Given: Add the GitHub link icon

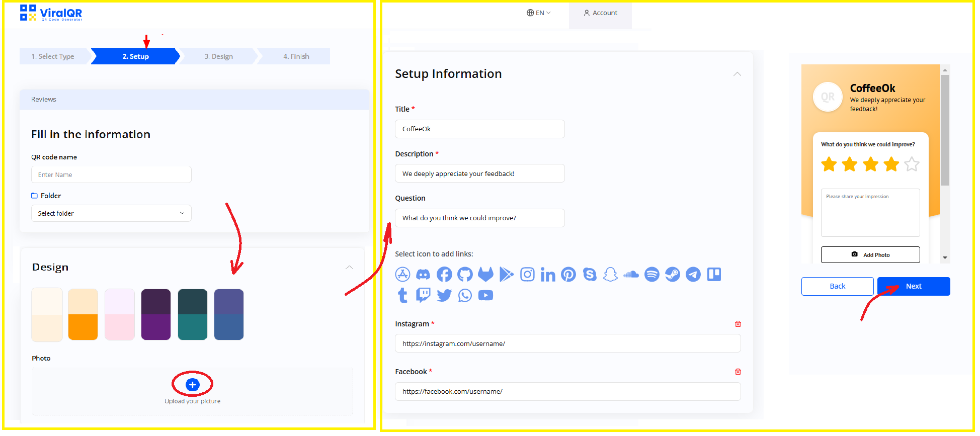Looking at the screenshot, I should [465, 275].
